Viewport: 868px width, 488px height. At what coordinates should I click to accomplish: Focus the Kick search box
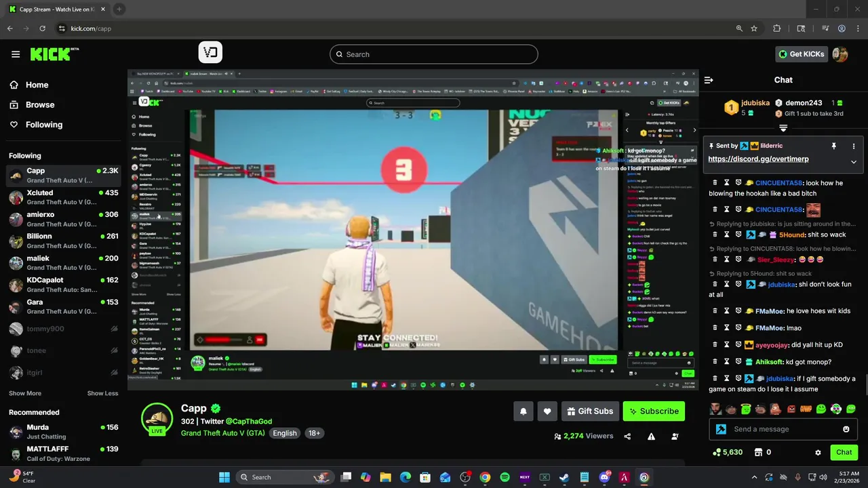click(x=434, y=54)
